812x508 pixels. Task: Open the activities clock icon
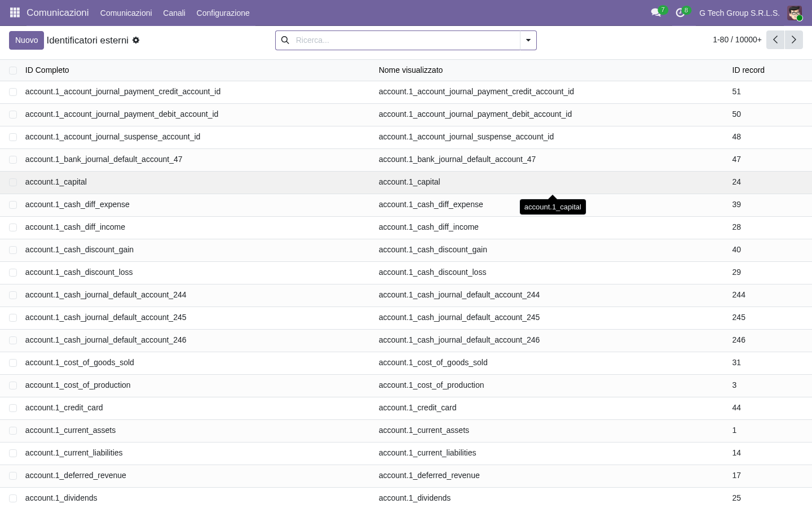680,12
